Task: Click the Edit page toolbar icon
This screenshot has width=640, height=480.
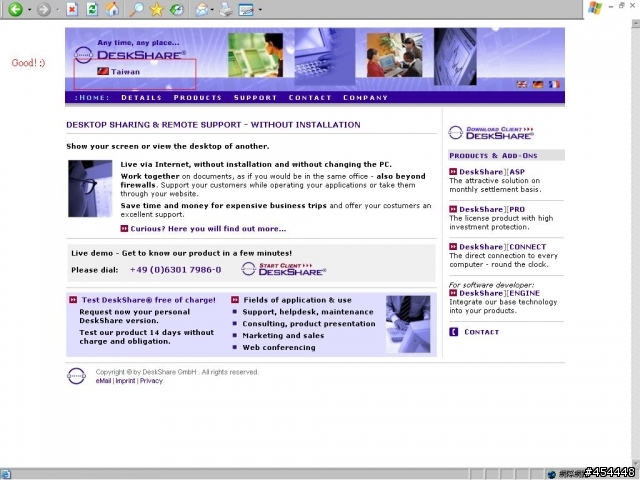Action: point(246,9)
